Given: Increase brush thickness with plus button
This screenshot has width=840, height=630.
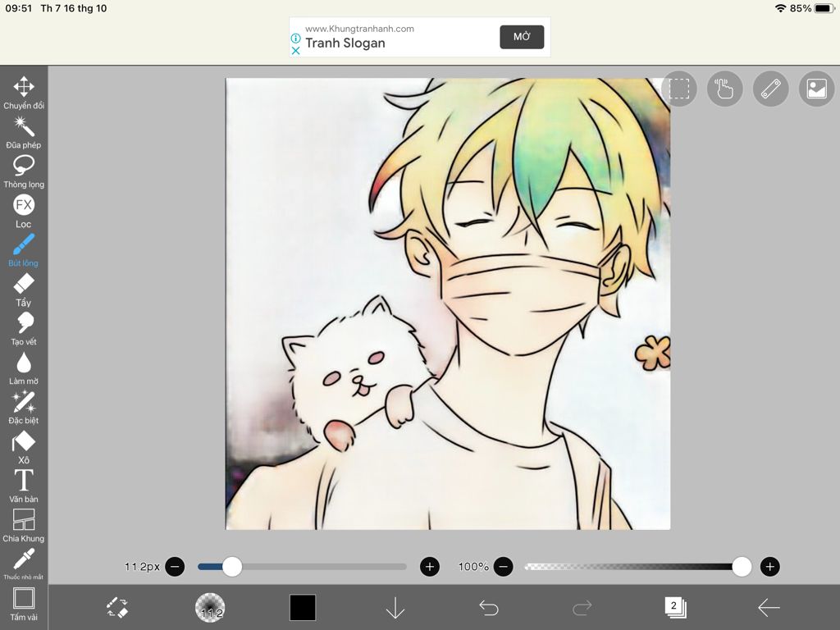Looking at the screenshot, I should pos(430,567).
